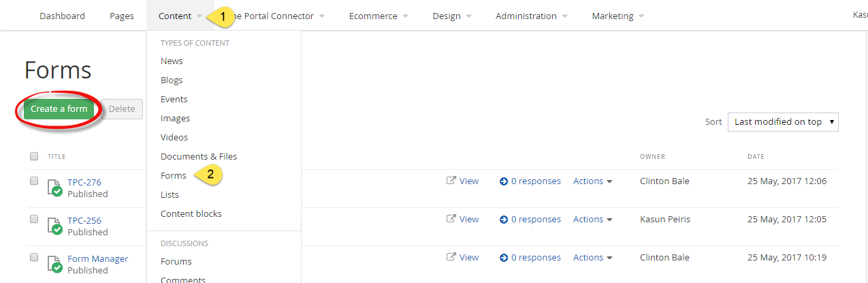Viewport: 868px width, 283px height.
Task: Click the published form icon for TPC-256
Action: pos(54,226)
